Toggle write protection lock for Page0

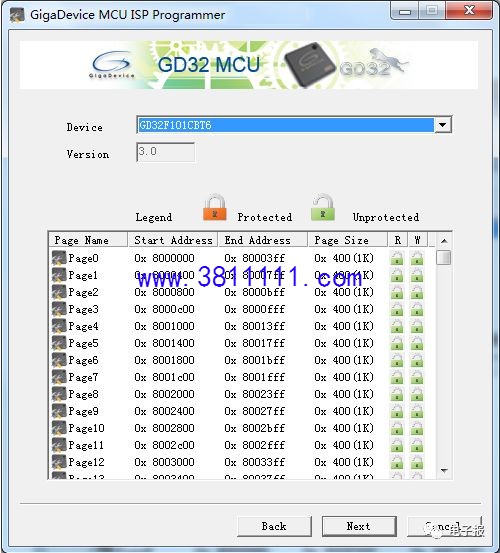417,258
